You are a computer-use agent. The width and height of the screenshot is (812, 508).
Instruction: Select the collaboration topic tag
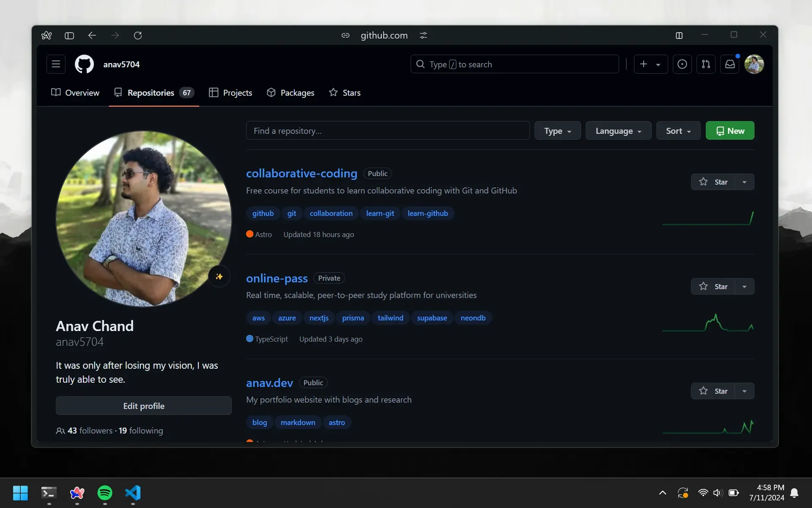[331, 213]
